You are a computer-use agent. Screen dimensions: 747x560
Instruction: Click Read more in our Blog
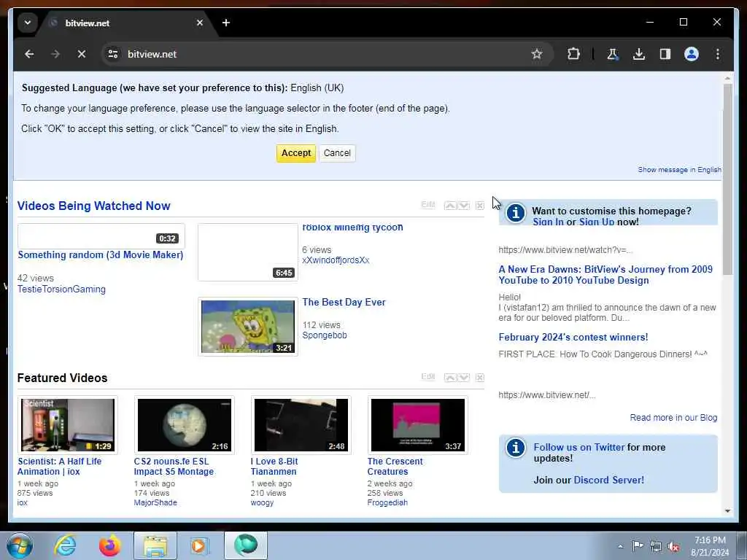pos(673,418)
